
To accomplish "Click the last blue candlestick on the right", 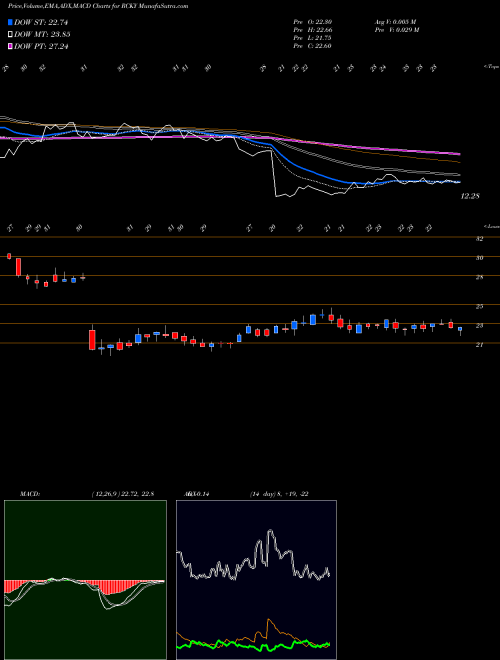I will click(460, 330).
